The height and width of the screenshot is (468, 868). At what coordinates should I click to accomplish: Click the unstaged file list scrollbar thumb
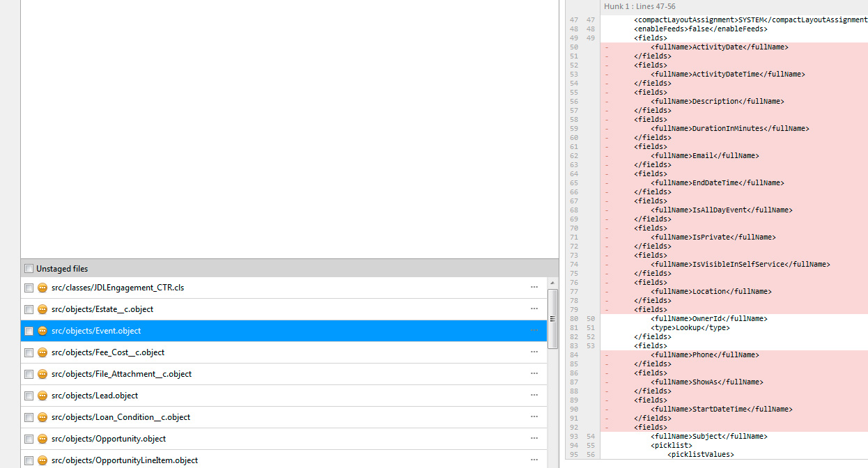pyautogui.click(x=552, y=318)
